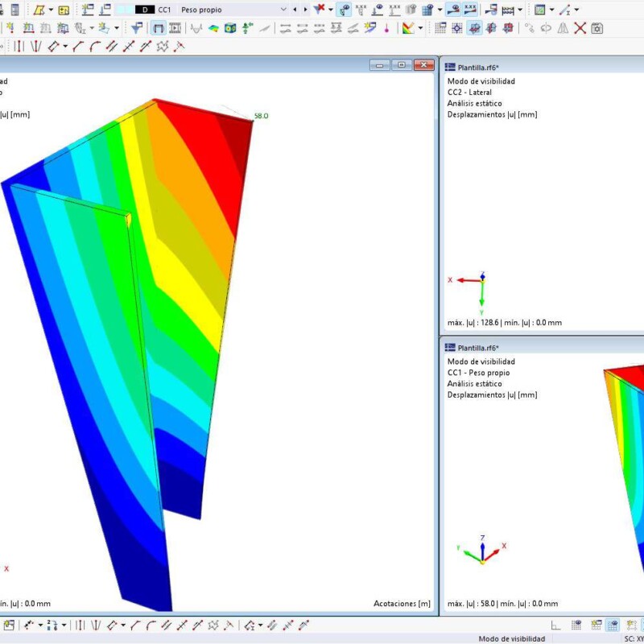Click the green 3D cube results icon
Screen dimensions: 644x644
(x=230, y=28)
